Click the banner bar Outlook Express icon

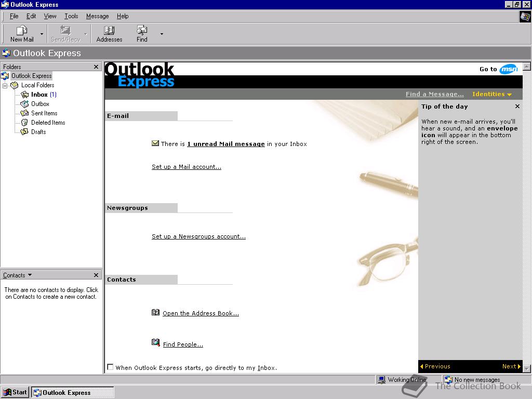pyautogui.click(x=6, y=53)
